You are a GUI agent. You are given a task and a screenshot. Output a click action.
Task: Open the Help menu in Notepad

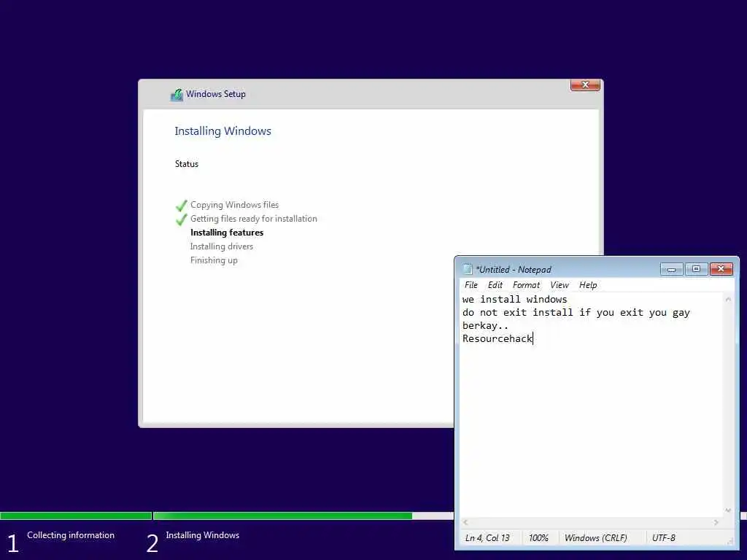588,285
